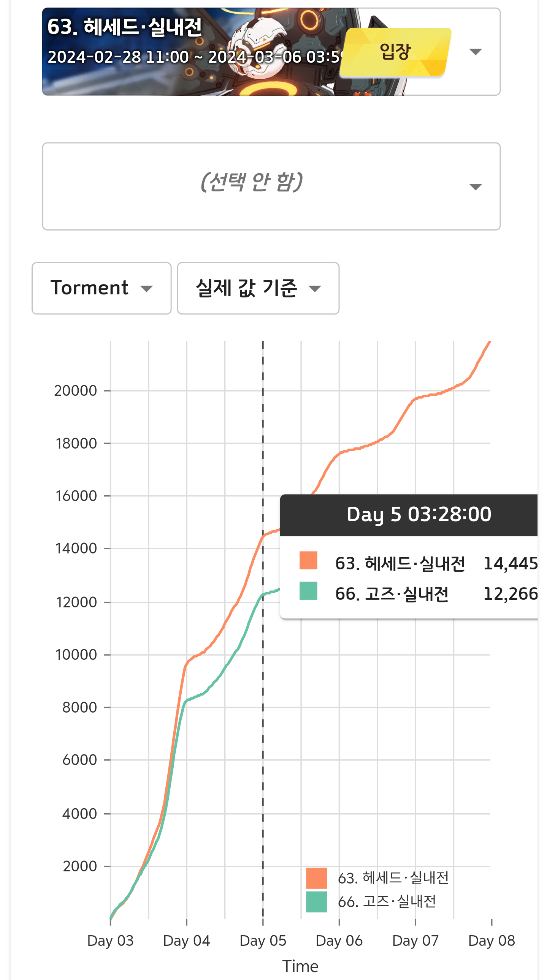
Task: Click the Day 5 03:28:00 tooltip header
Action: tap(419, 514)
